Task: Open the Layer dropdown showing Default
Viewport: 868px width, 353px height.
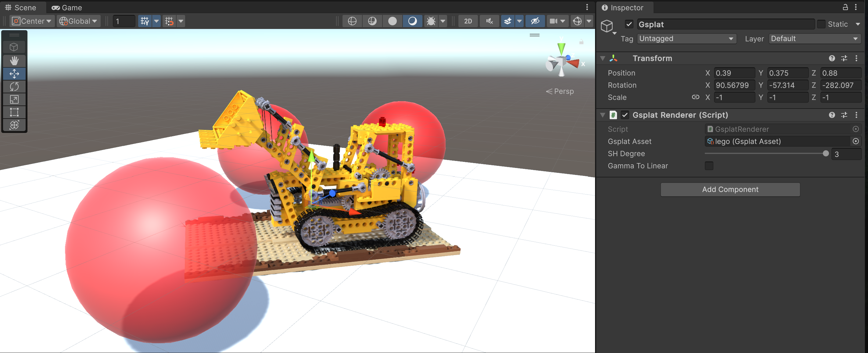Action: (814, 39)
